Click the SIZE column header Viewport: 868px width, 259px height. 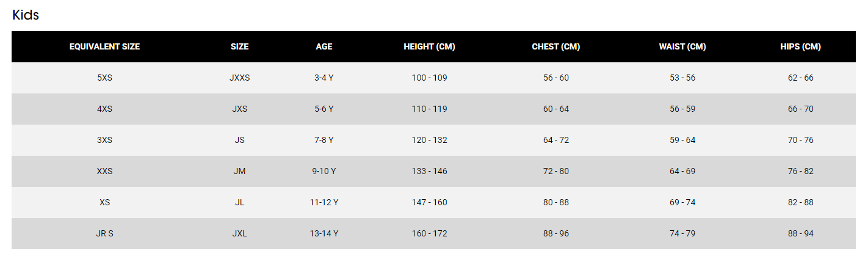[x=239, y=46]
